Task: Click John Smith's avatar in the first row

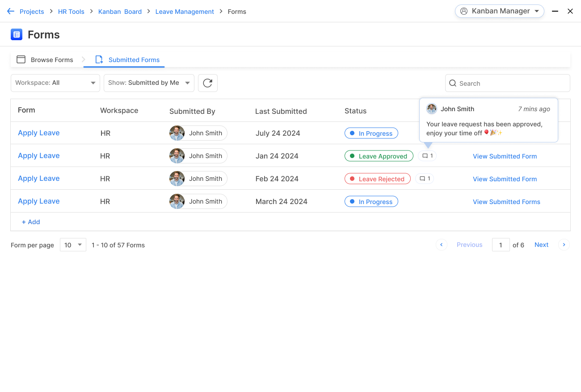Action: click(x=177, y=133)
